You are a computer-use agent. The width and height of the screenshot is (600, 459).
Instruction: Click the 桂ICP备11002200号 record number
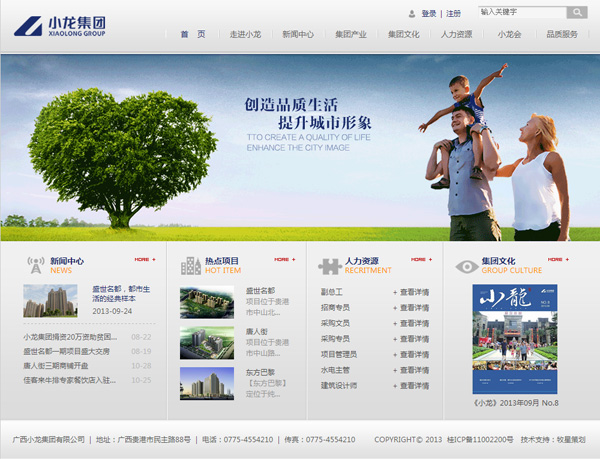(480, 439)
